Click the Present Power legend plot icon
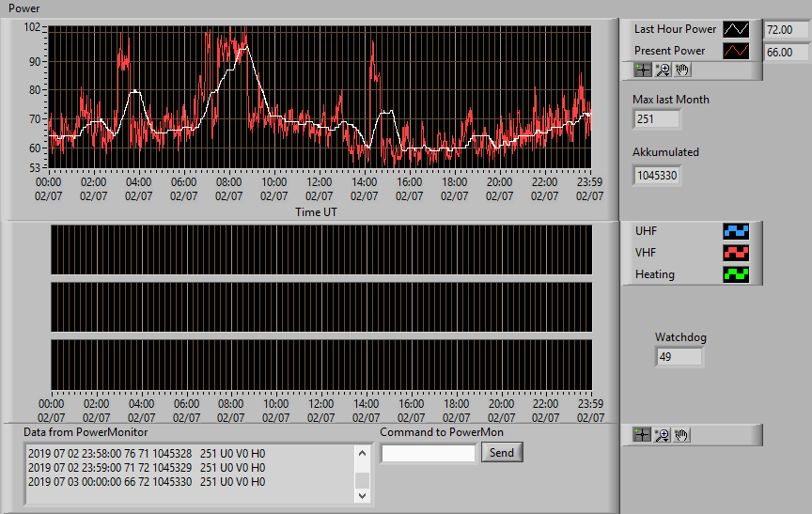 click(736, 51)
